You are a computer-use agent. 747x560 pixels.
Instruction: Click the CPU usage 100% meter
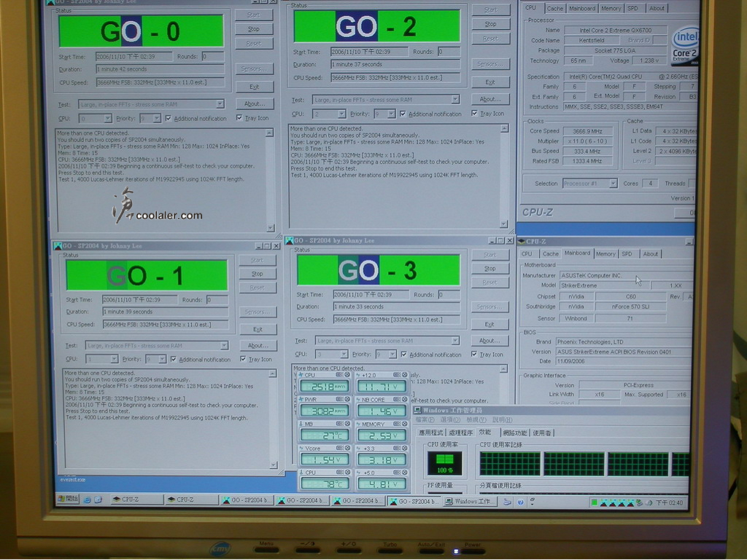[444, 462]
